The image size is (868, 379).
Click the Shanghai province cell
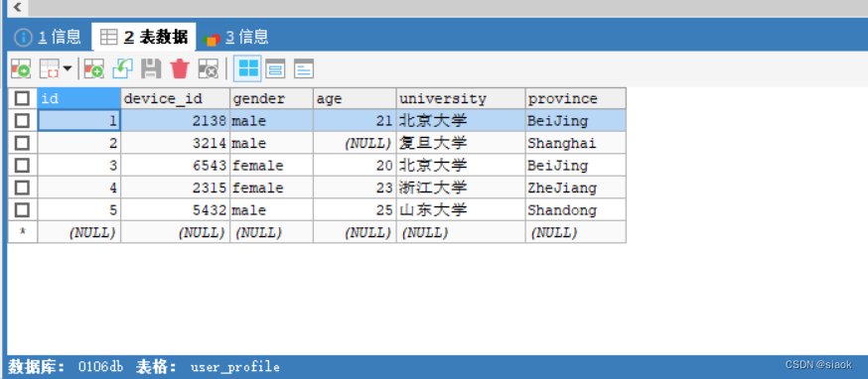point(576,143)
